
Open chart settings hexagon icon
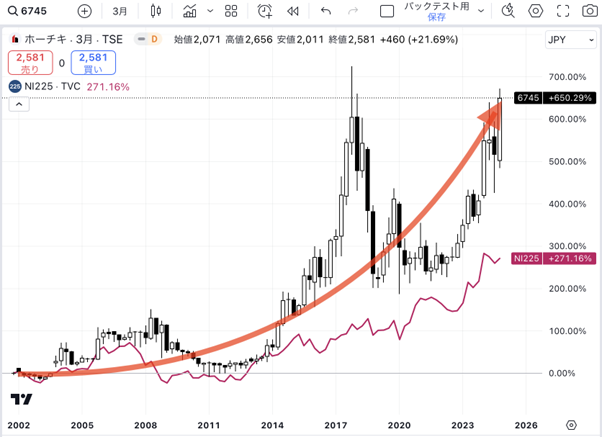pyautogui.click(x=536, y=11)
